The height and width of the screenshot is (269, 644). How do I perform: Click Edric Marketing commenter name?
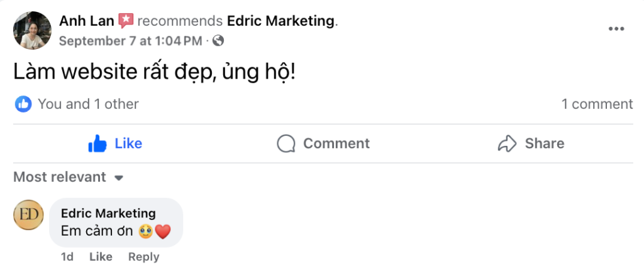point(108,213)
